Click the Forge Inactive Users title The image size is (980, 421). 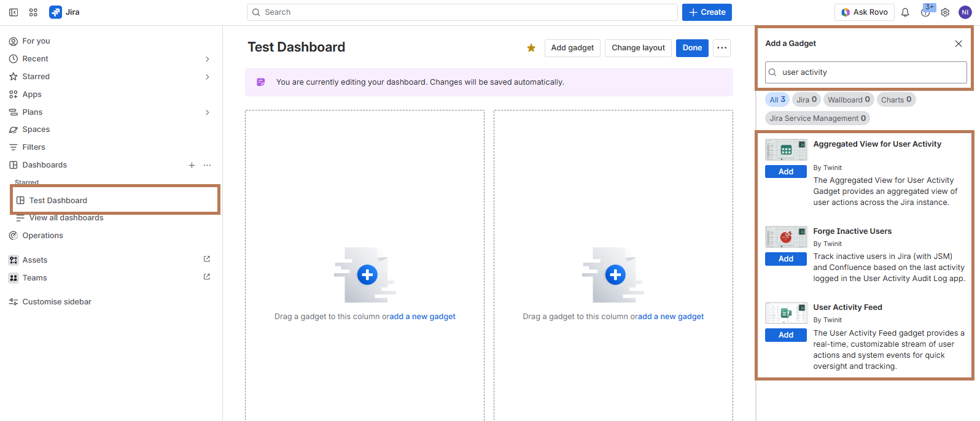click(x=852, y=231)
